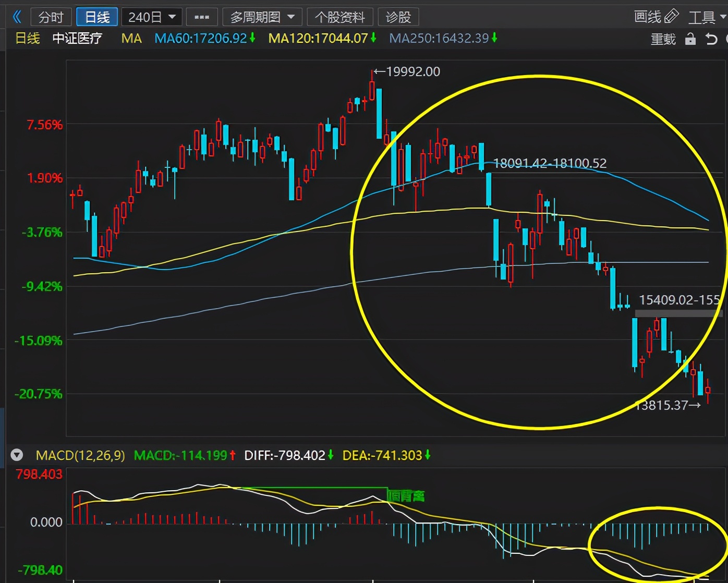Viewport: 728px width, 583px height.
Task: Open 个股资料 stock information
Action: click(x=340, y=17)
